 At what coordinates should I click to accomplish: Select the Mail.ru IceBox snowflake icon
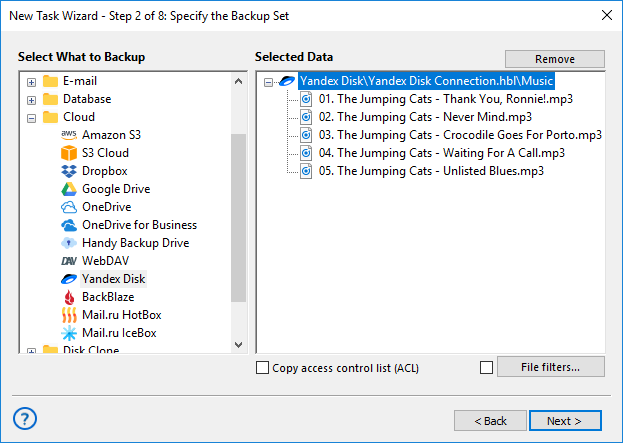coord(69,333)
